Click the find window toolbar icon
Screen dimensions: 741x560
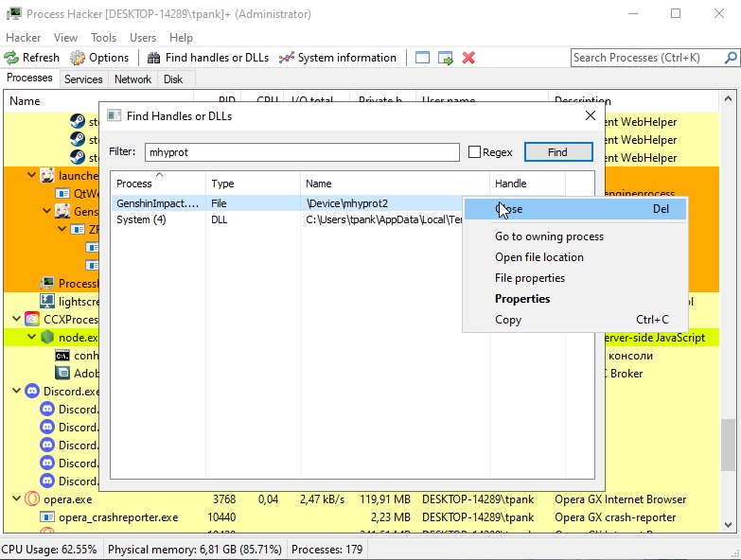[x=422, y=58]
